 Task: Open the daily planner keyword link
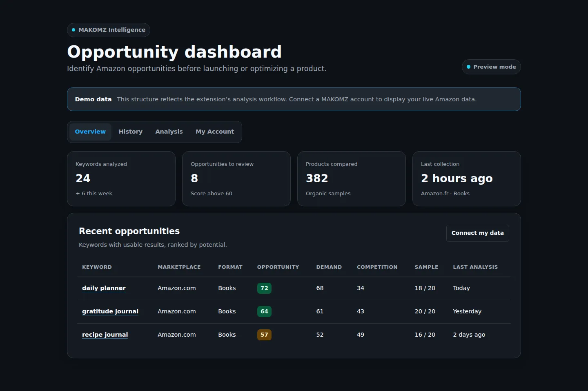(104, 288)
